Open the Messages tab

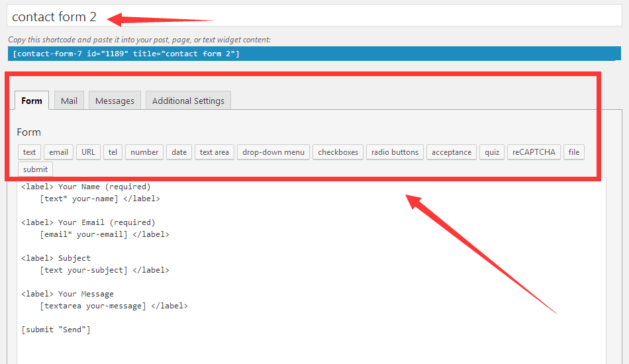(115, 101)
